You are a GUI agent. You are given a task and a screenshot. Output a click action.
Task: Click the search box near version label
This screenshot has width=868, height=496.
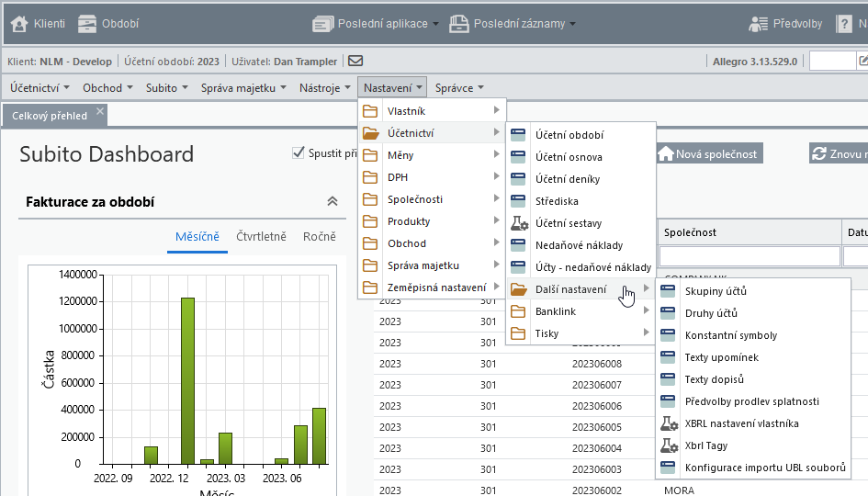click(832, 61)
